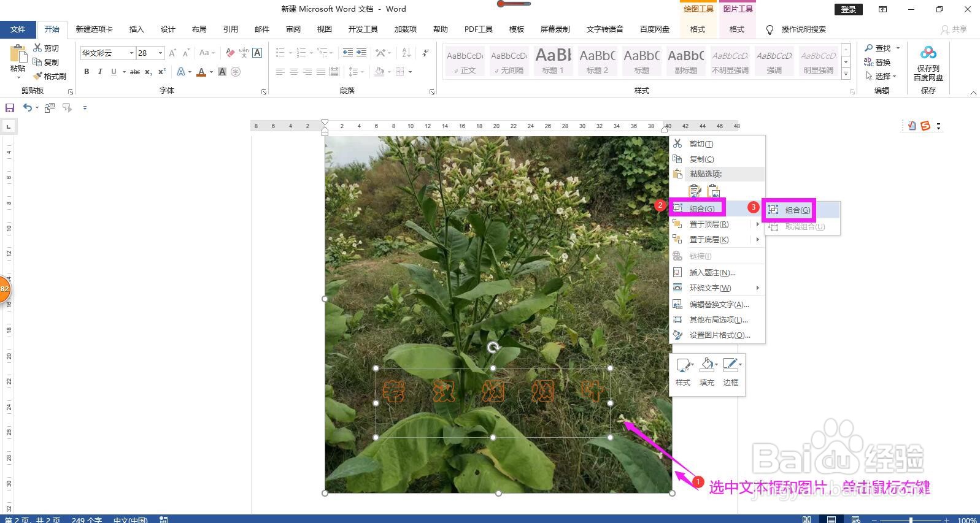Apply strikethrough abc formatting
Viewport: 980px width, 523px height.
pyautogui.click(x=135, y=72)
